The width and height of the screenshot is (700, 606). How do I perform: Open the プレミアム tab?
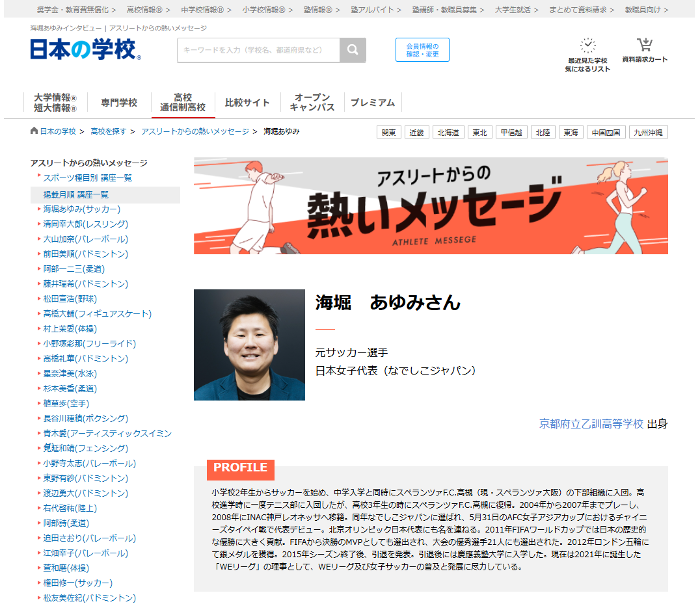tap(374, 102)
